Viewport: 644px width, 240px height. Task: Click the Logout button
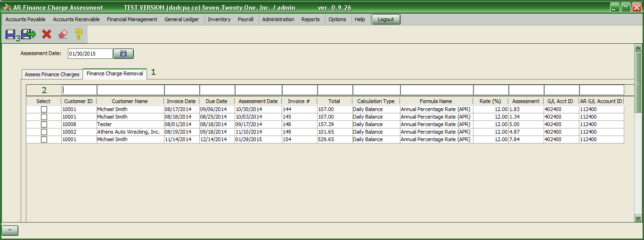click(x=386, y=19)
